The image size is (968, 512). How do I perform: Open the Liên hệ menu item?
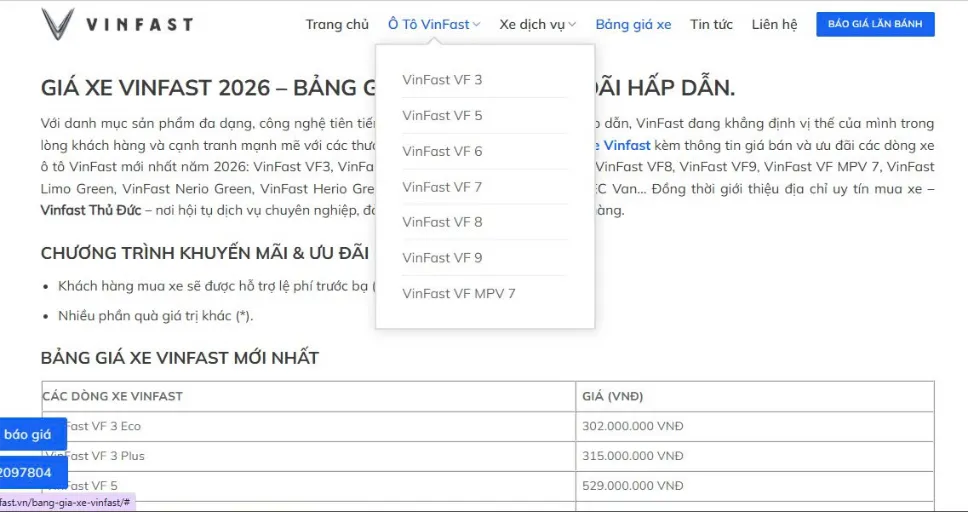tap(774, 25)
